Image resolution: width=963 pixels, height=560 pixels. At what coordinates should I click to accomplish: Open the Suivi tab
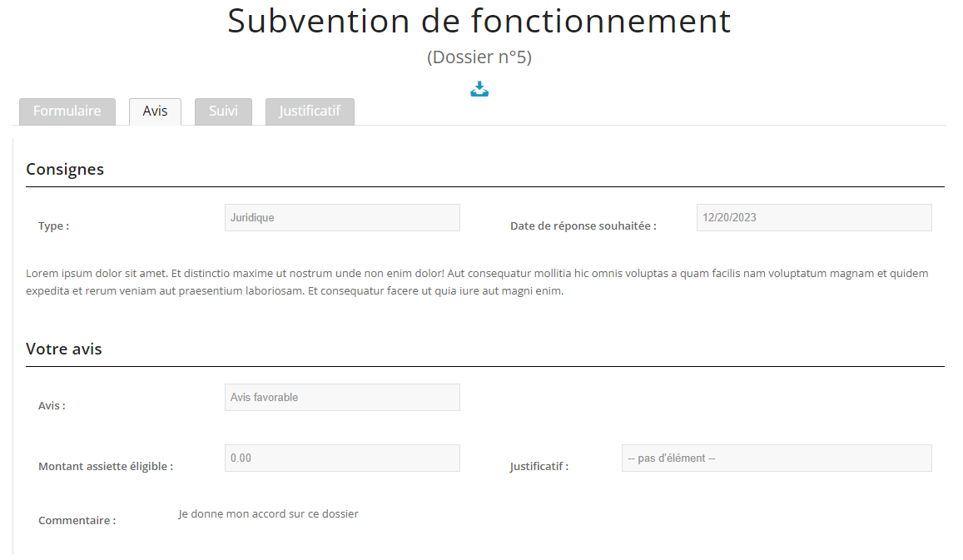tap(223, 112)
